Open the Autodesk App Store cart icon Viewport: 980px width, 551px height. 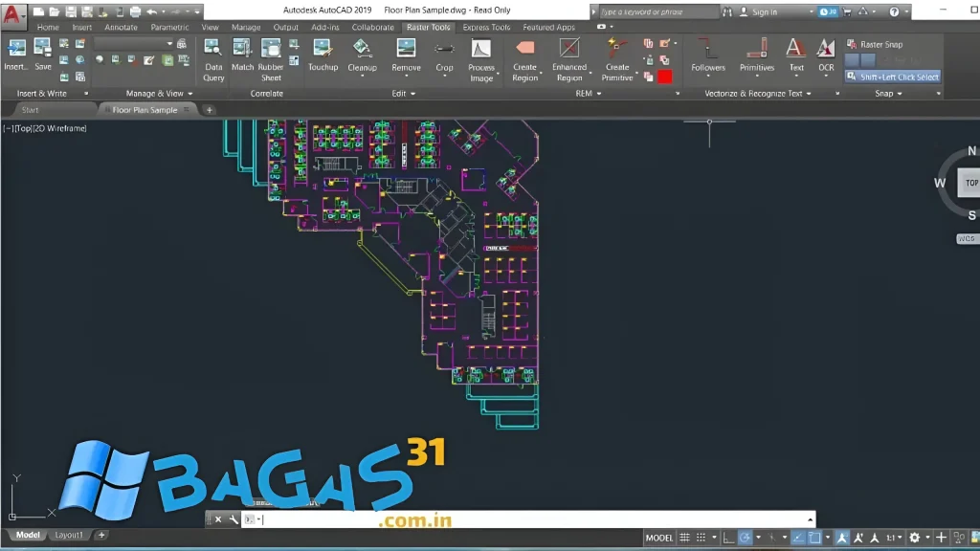coord(847,11)
